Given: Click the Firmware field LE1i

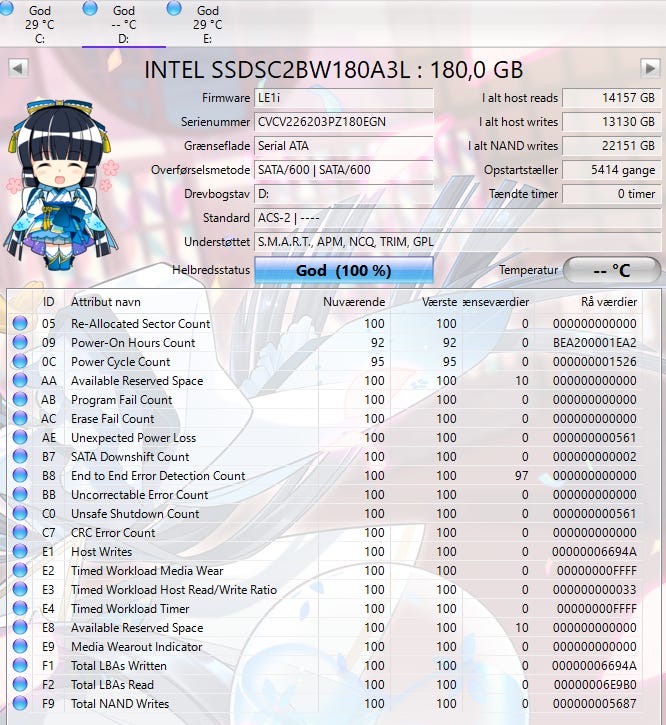Looking at the screenshot, I should (344, 98).
